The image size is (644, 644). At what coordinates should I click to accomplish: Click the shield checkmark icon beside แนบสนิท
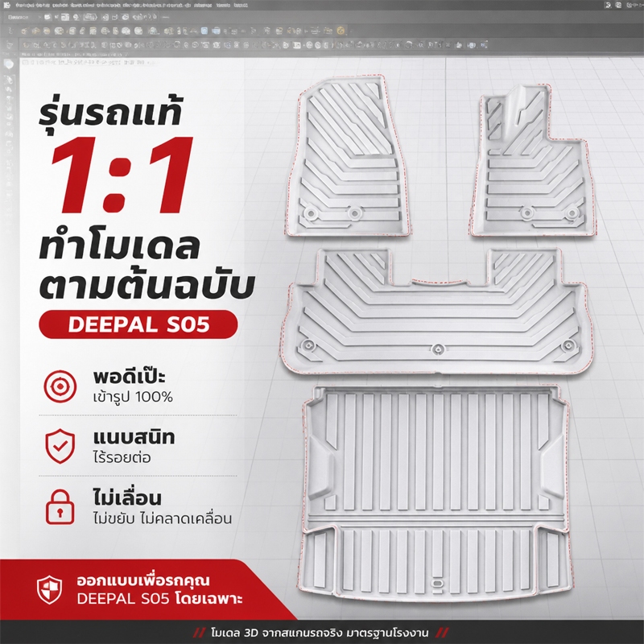[60, 446]
